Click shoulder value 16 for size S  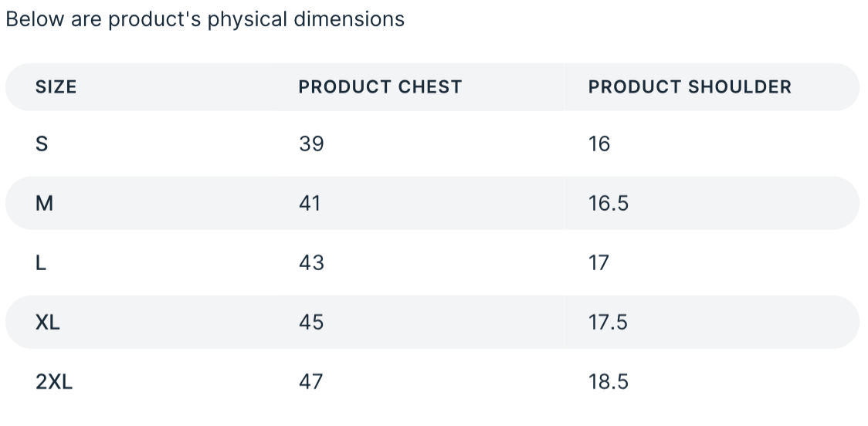[x=599, y=144]
